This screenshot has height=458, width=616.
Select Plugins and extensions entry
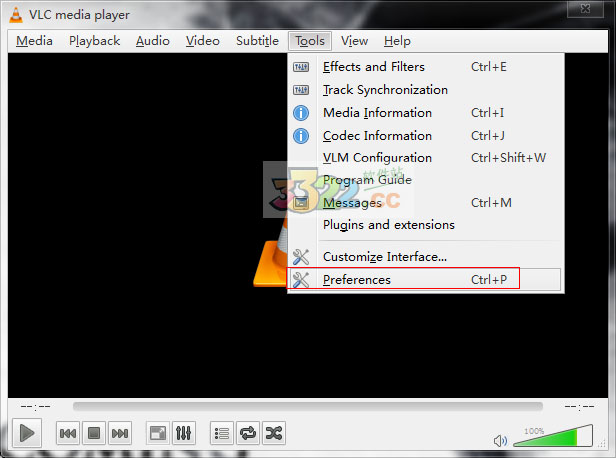click(x=426, y=225)
